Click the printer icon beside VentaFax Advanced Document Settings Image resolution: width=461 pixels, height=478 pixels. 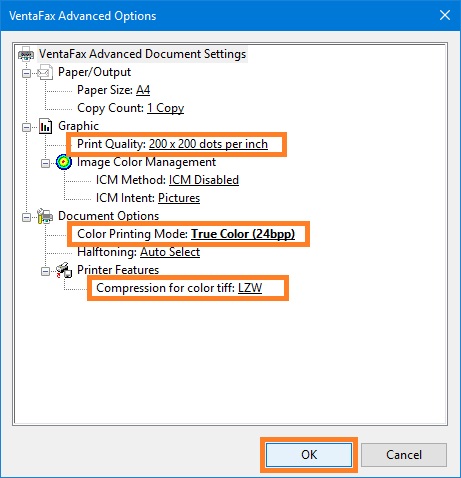[26, 54]
